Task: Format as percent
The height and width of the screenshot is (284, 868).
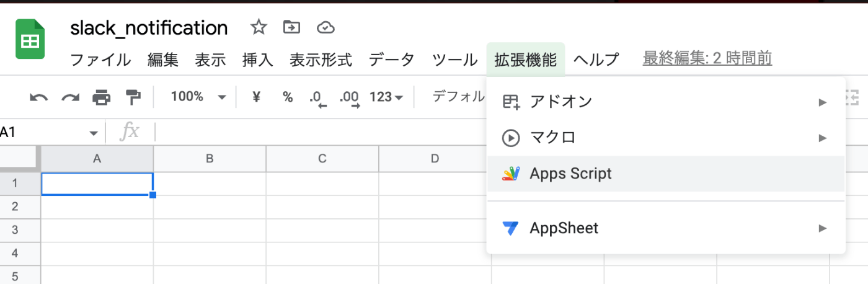Action: 288,97
